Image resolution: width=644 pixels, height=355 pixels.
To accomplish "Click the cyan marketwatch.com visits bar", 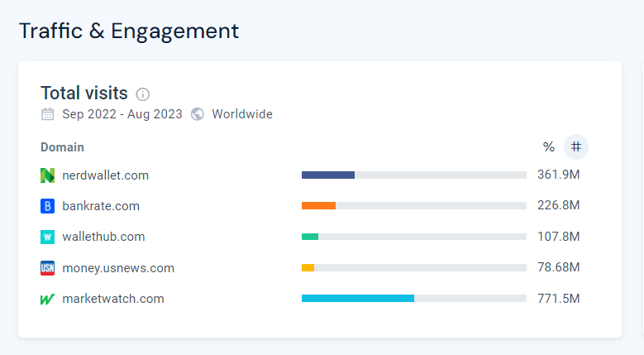I will coord(358,298).
